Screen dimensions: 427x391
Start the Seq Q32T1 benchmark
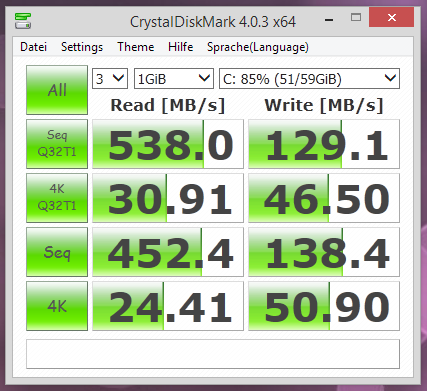pos(57,144)
